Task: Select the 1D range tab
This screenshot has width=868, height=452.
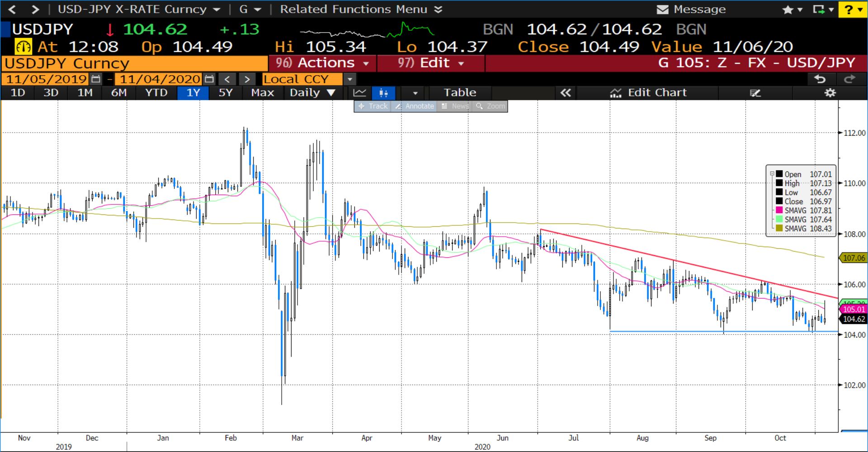Action: click(18, 93)
